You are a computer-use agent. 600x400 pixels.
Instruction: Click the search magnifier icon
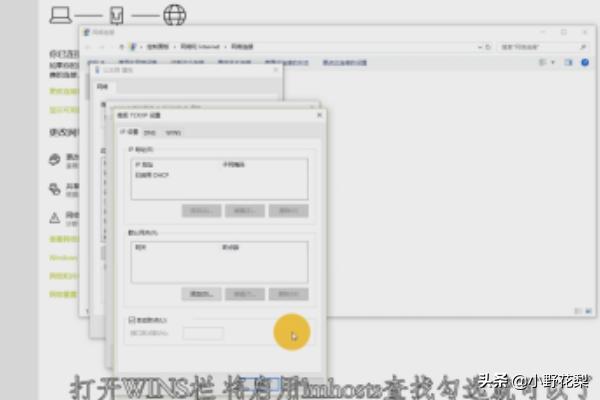583,47
